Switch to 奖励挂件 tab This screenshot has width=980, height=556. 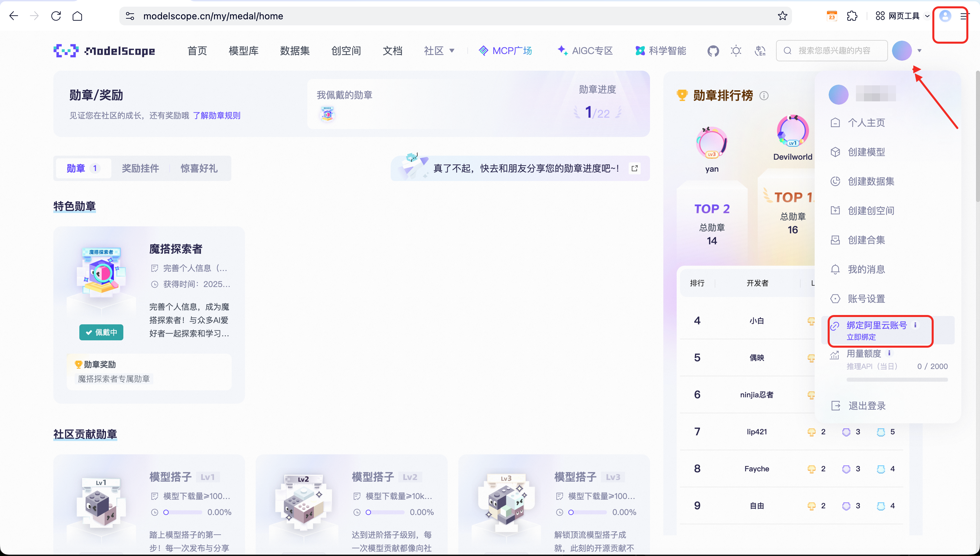(x=140, y=168)
